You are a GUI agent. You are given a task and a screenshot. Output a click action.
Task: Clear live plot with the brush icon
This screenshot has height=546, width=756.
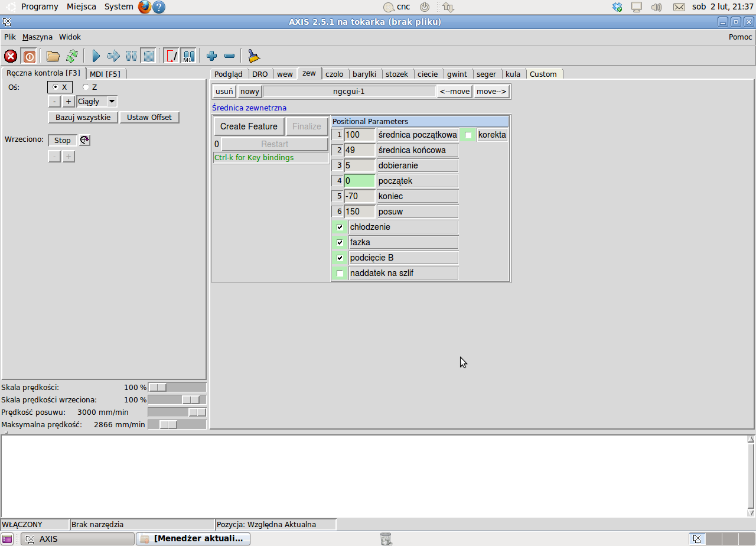(x=253, y=56)
